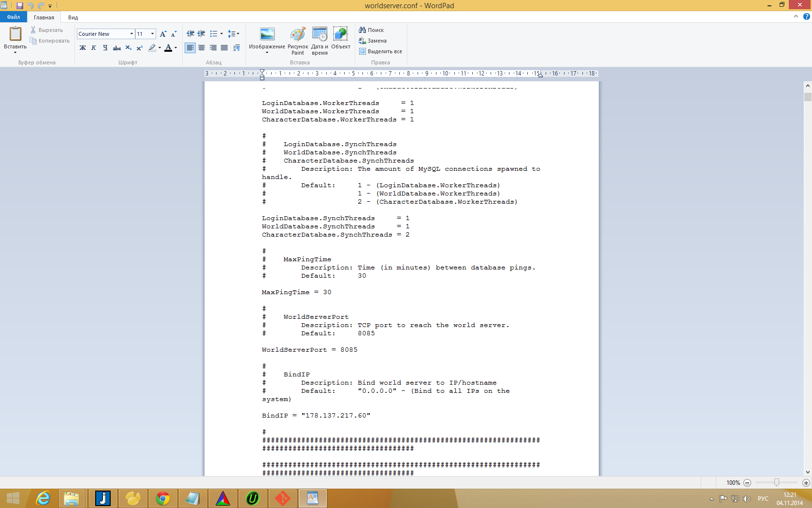Open Google Chrome from the taskbar

click(x=163, y=498)
